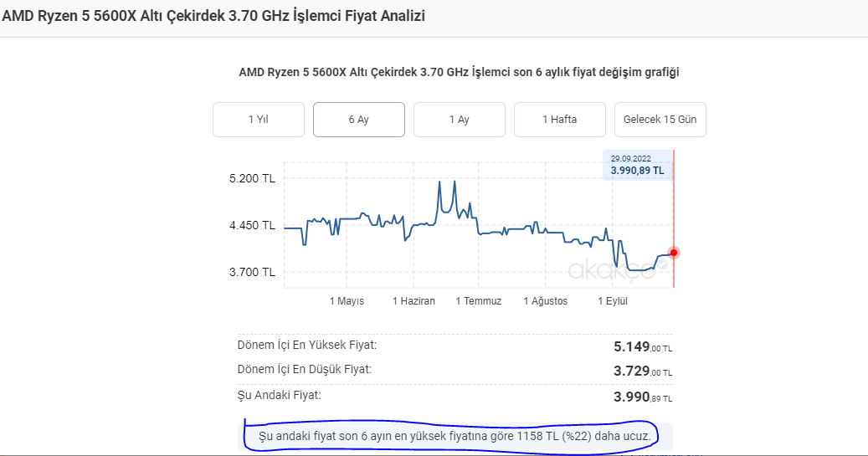Select the 6 Ay range tab

click(x=358, y=120)
